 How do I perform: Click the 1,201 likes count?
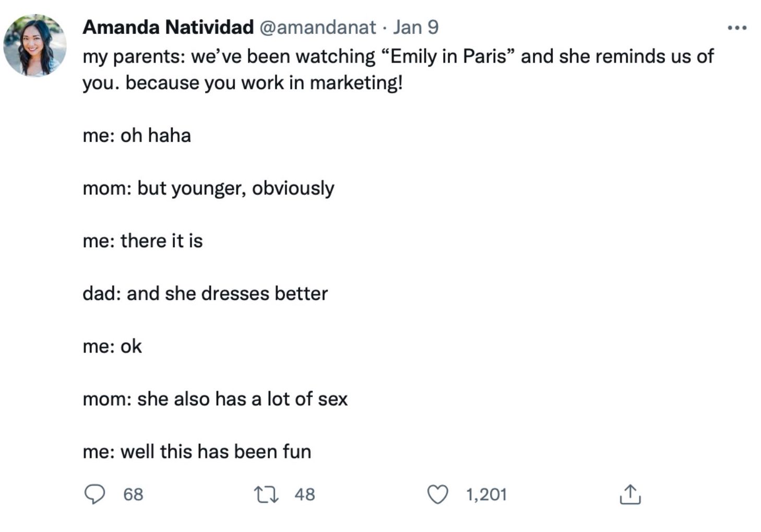[x=486, y=494]
